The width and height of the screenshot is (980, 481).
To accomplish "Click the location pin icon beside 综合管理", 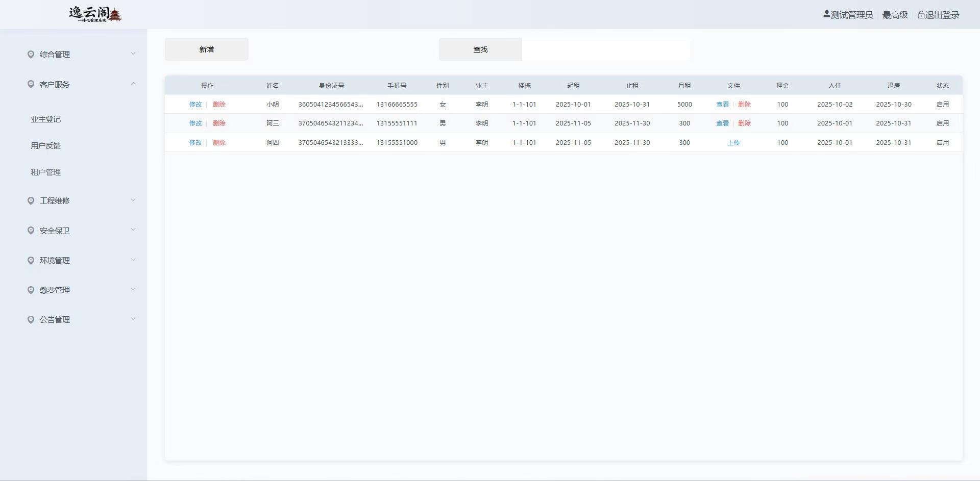I will click(x=31, y=54).
